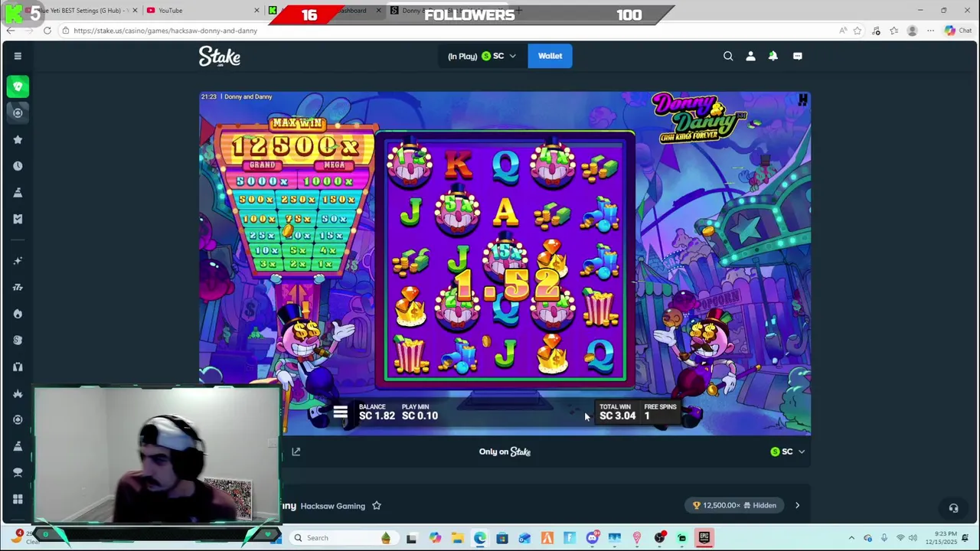Open the sparkle new releases sidebar icon
Screen dimensions: 980x551
pos(18,261)
